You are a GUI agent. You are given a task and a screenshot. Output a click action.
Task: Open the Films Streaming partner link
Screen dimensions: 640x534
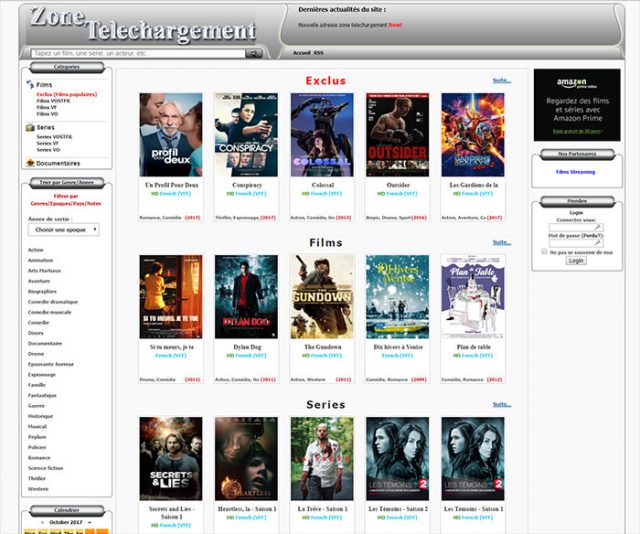click(575, 172)
